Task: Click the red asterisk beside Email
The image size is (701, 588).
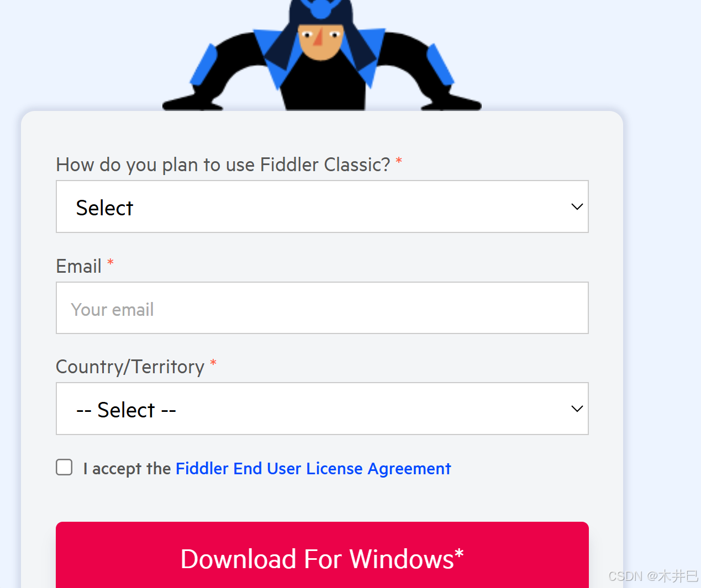Action: (x=110, y=262)
